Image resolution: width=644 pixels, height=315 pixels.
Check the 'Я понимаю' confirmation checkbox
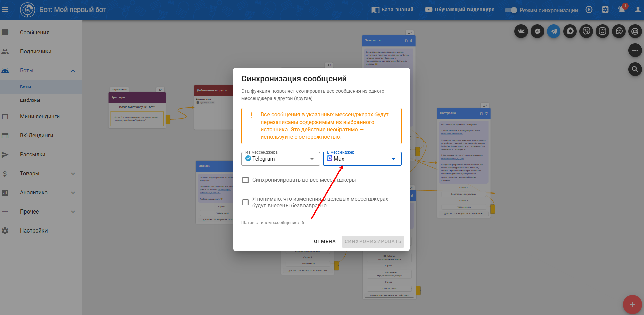(x=245, y=202)
